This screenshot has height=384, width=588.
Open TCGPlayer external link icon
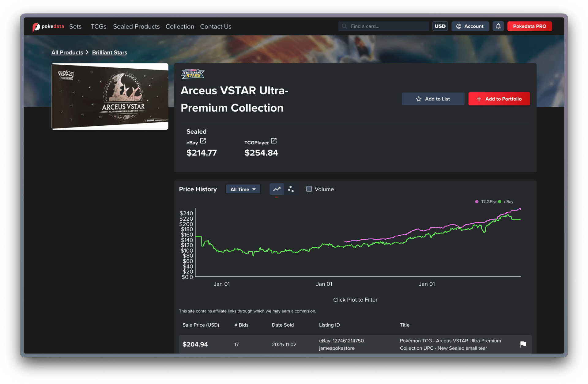274,141
